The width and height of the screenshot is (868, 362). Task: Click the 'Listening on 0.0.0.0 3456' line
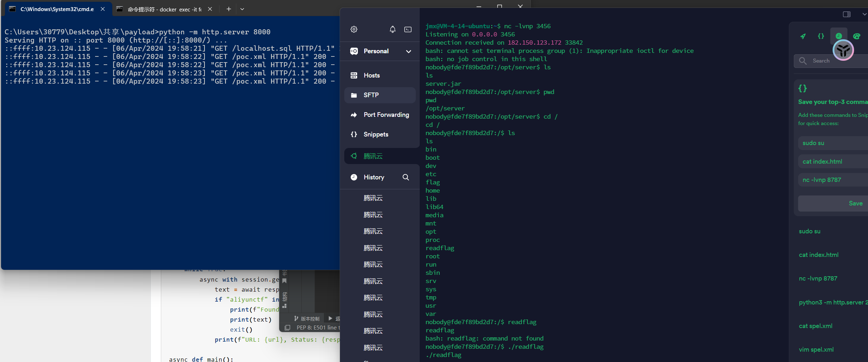click(470, 34)
